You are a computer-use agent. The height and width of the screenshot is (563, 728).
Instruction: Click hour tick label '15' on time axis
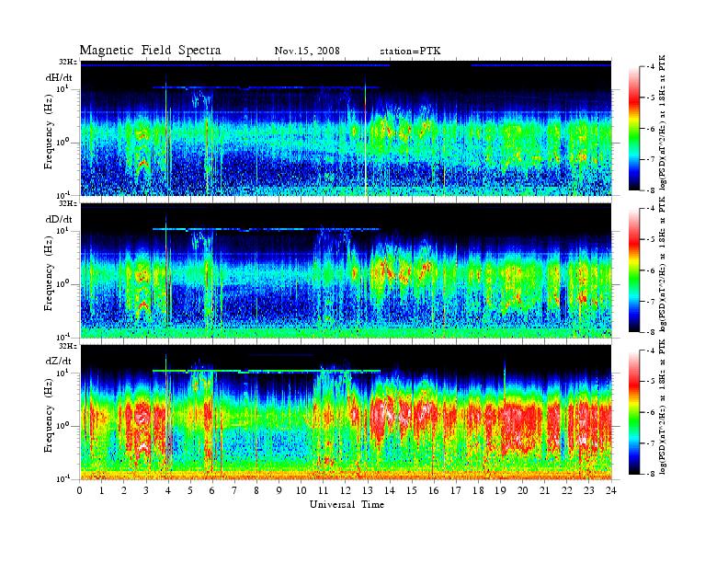click(412, 490)
